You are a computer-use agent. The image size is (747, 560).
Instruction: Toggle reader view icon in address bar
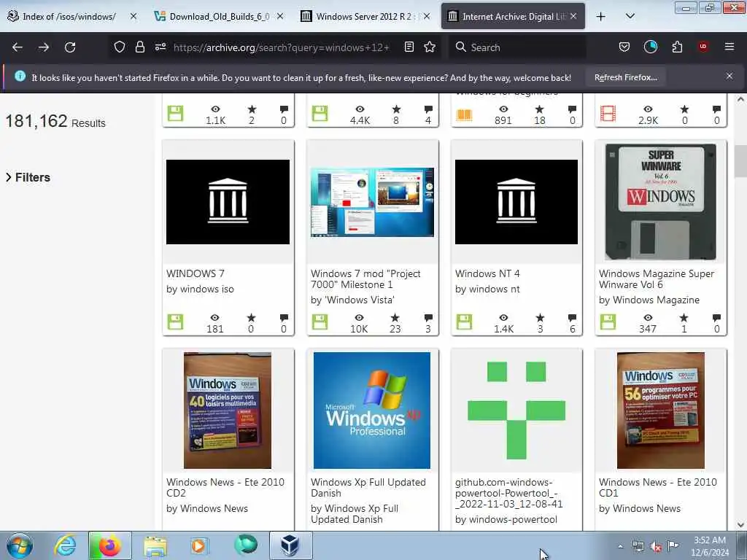click(x=409, y=47)
